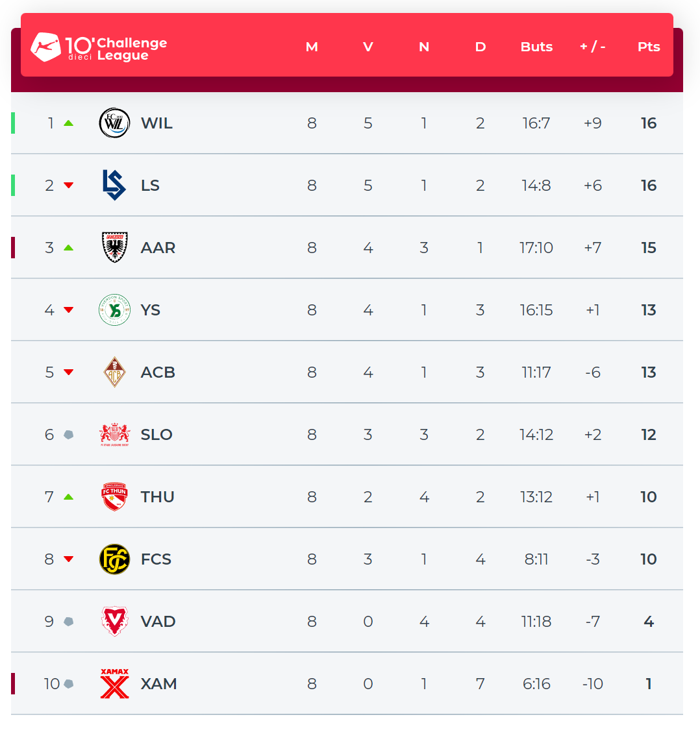Open the THU team name link
This screenshot has height=732, width=700.
158,496
